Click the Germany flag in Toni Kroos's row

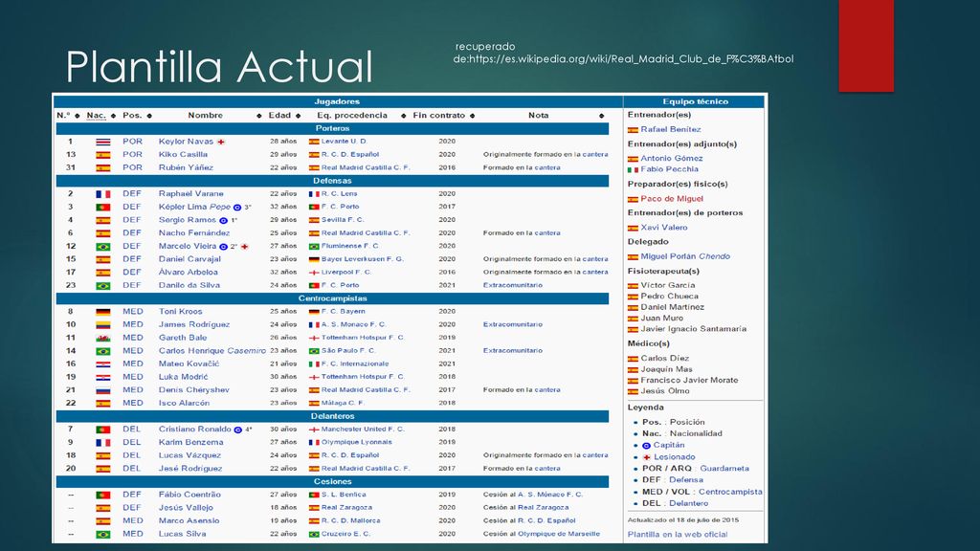click(102, 312)
